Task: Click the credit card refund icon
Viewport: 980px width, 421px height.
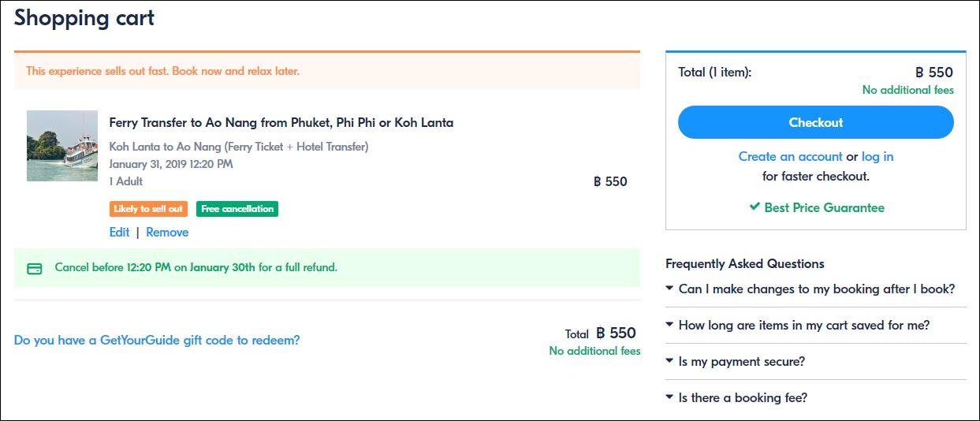Action: (35, 268)
